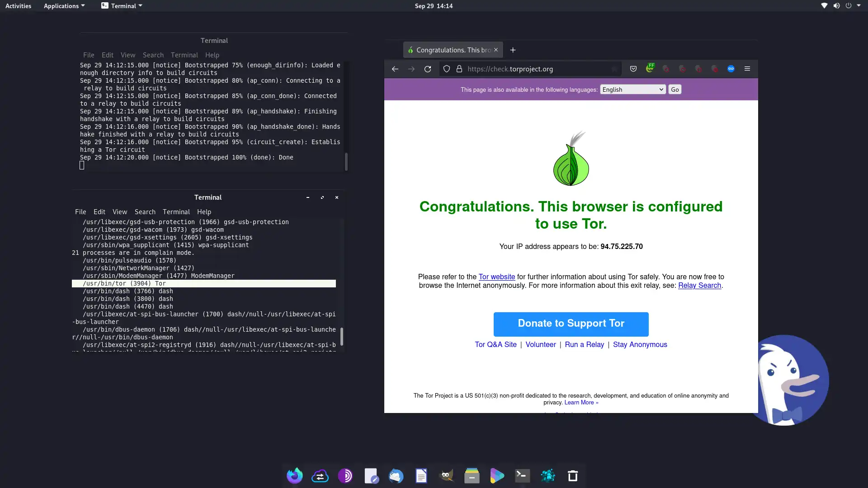Click Donate to Support Tor button
This screenshot has height=488, width=868.
point(571,323)
